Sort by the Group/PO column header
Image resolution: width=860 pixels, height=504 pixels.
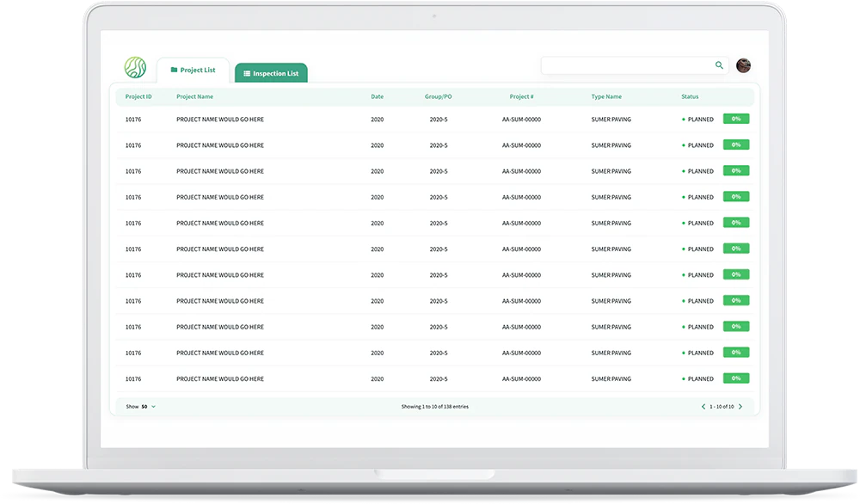(x=439, y=96)
